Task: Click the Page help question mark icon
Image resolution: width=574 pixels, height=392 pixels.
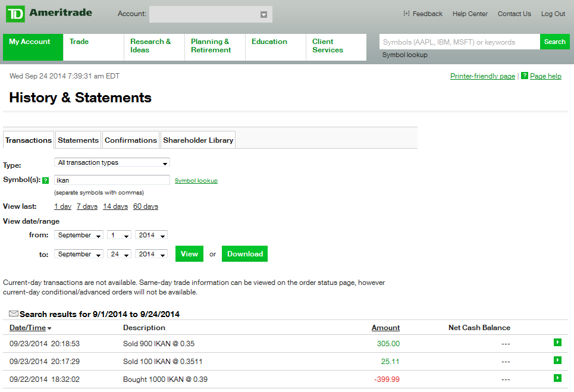Action: (524, 76)
